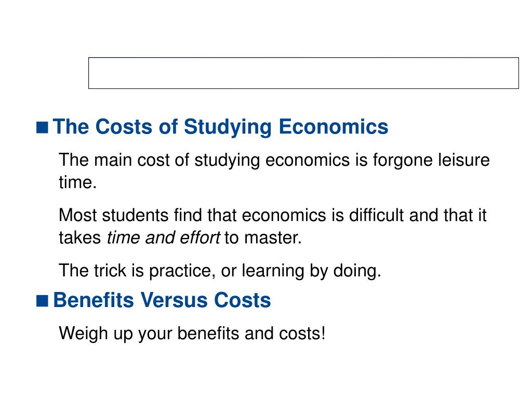The image size is (532, 399).
Task: Click the heading The Costs of Studying Economics
Action: tap(220, 127)
